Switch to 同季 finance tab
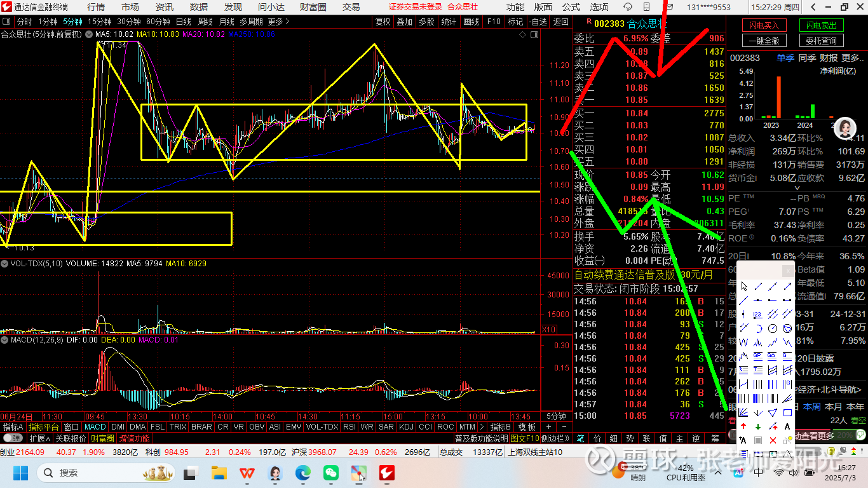 tap(807, 58)
